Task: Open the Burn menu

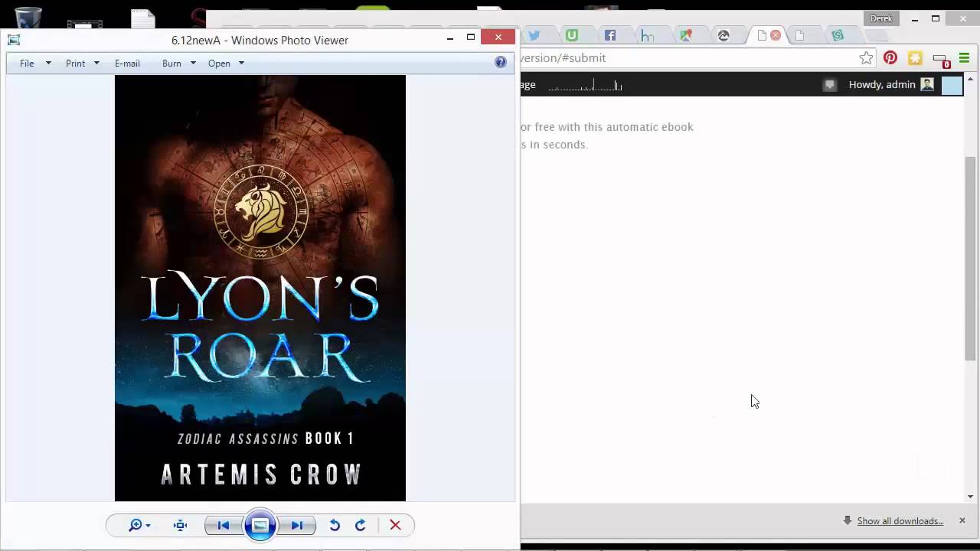Action: pyautogui.click(x=171, y=64)
